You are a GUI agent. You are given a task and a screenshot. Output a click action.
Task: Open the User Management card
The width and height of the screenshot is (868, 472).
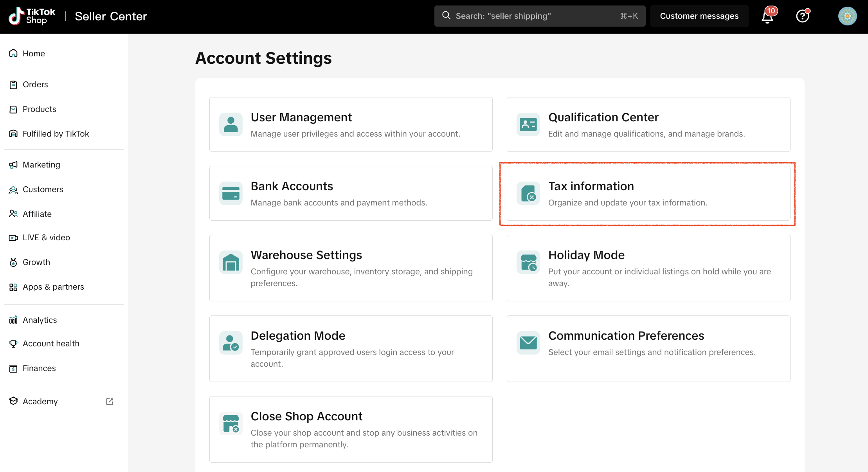pos(351,124)
